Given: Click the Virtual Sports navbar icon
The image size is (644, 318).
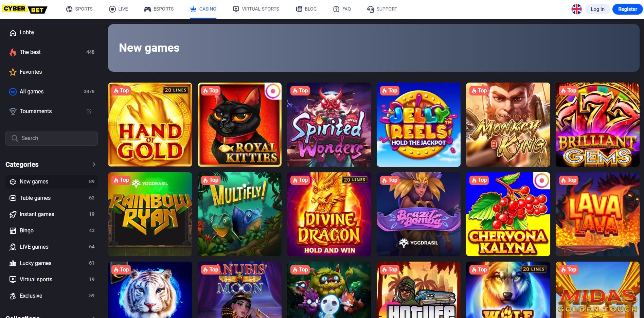Looking at the screenshot, I should (236, 9).
